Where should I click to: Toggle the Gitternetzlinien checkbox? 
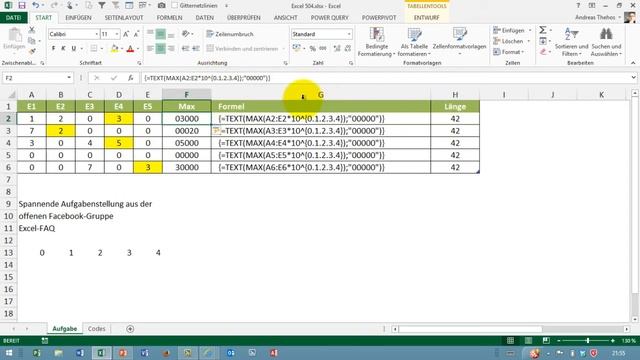coord(175,6)
